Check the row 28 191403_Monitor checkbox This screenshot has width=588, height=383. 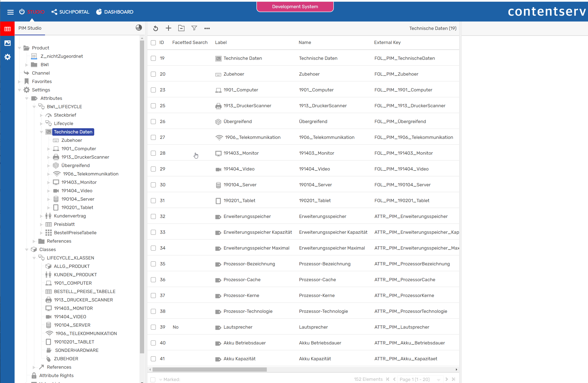pyautogui.click(x=153, y=153)
